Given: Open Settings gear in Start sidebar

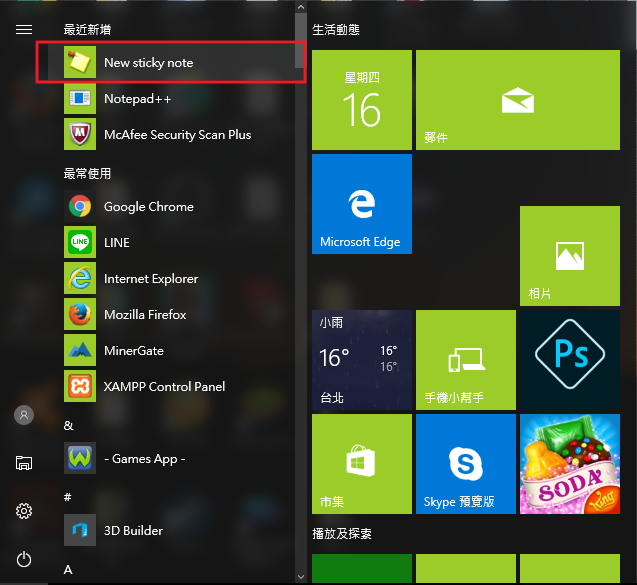Looking at the screenshot, I should pyautogui.click(x=24, y=511).
